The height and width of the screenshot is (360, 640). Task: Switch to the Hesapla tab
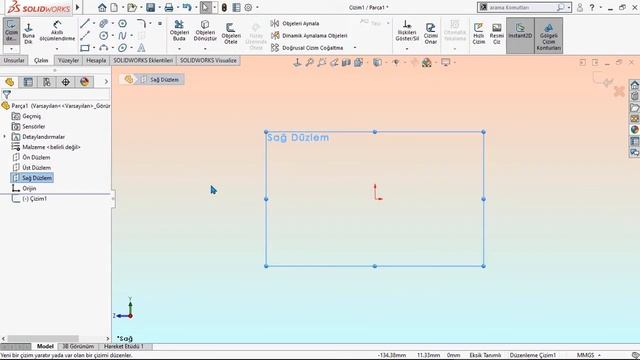tap(96, 60)
